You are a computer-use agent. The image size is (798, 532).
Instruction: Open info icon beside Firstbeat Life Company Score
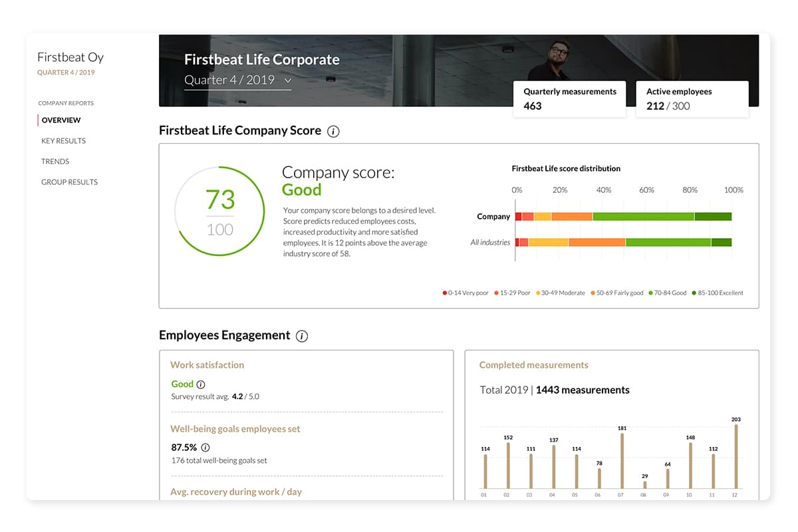point(334,131)
